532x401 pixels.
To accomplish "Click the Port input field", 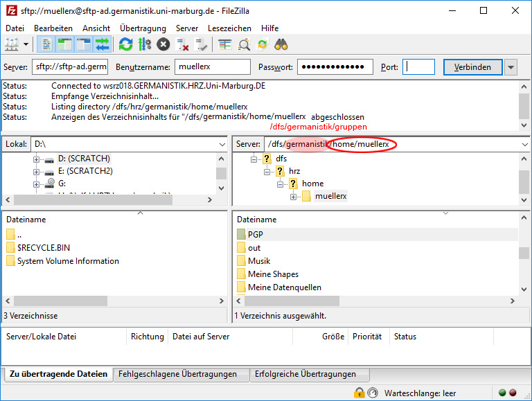I will (x=418, y=66).
